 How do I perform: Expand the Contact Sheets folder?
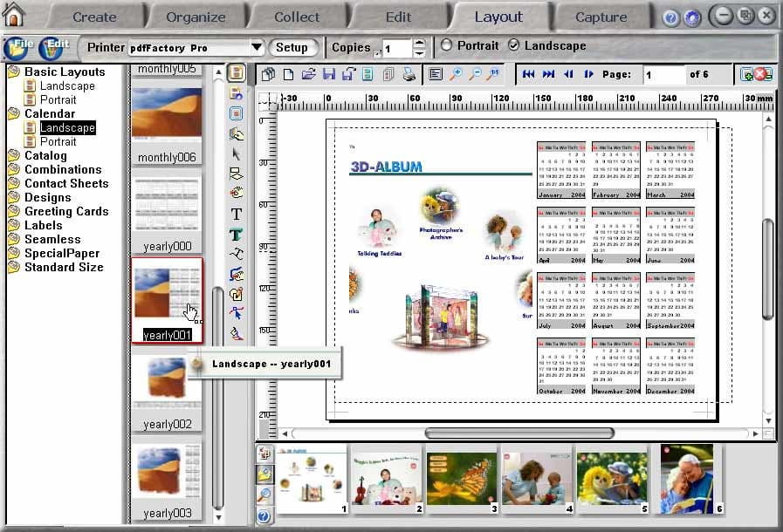tap(58, 184)
